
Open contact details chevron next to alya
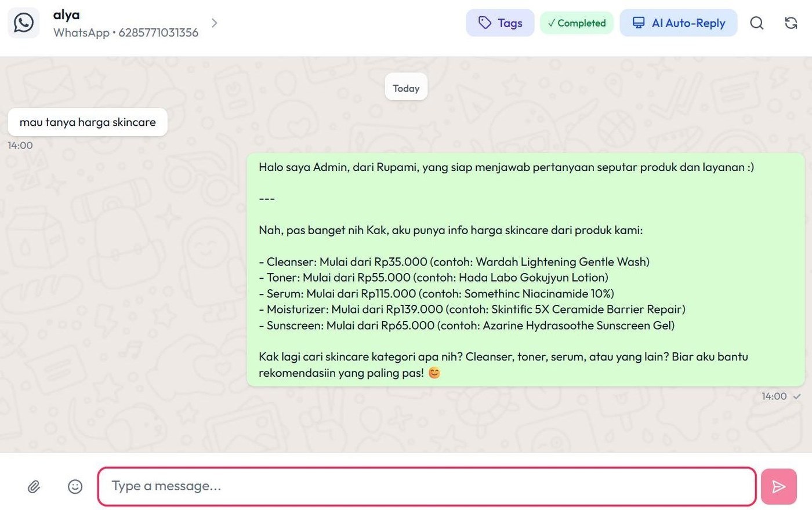[x=215, y=23]
